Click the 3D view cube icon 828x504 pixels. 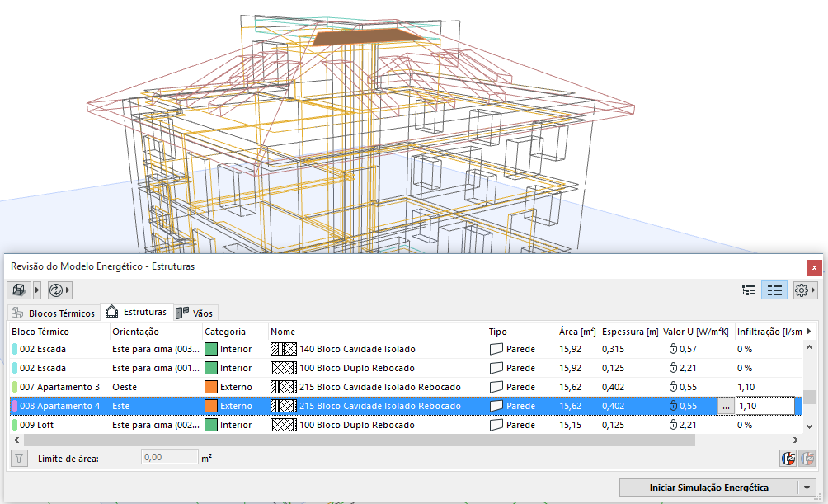point(18,290)
